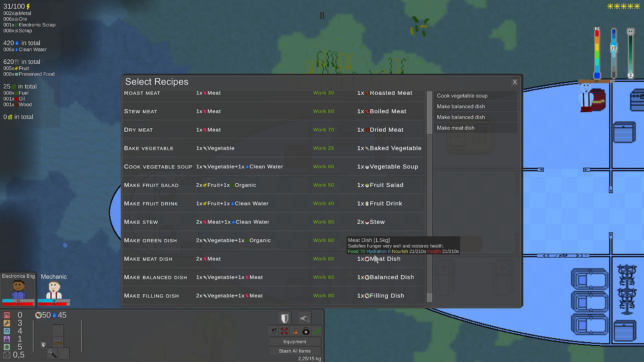The height and width of the screenshot is (362, 644).
Task: Click the sneaking figure stance icon
Action: coord(274,331)
